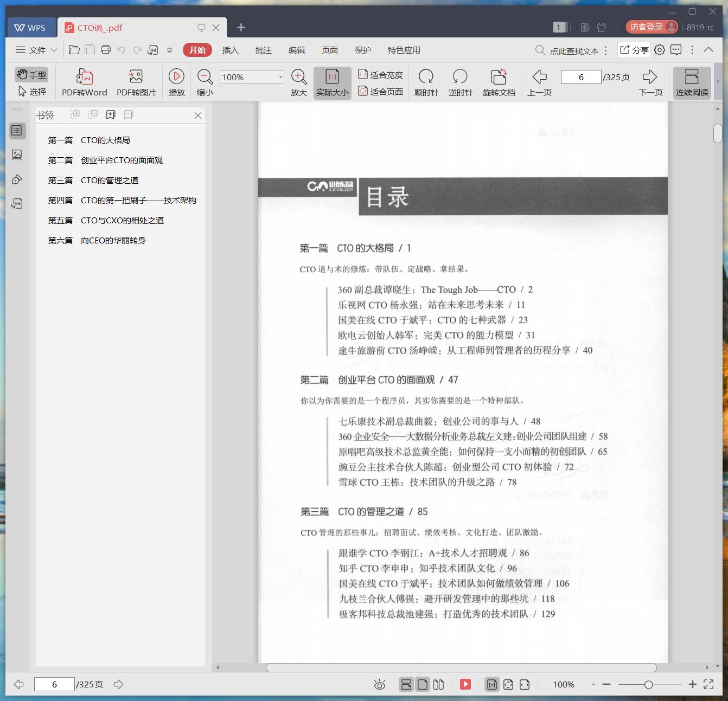Viewport: 728px width, 701px height.
Task: Rotate page clockwise 顺时针
Action: coord(426,83)
